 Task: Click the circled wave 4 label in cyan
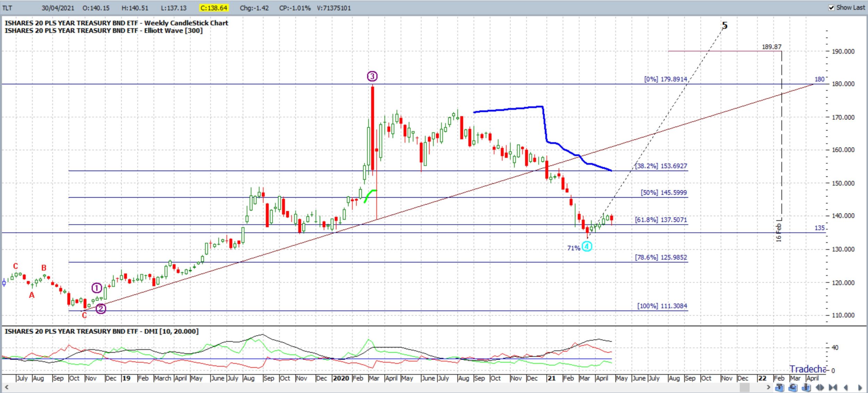point(587,247)
